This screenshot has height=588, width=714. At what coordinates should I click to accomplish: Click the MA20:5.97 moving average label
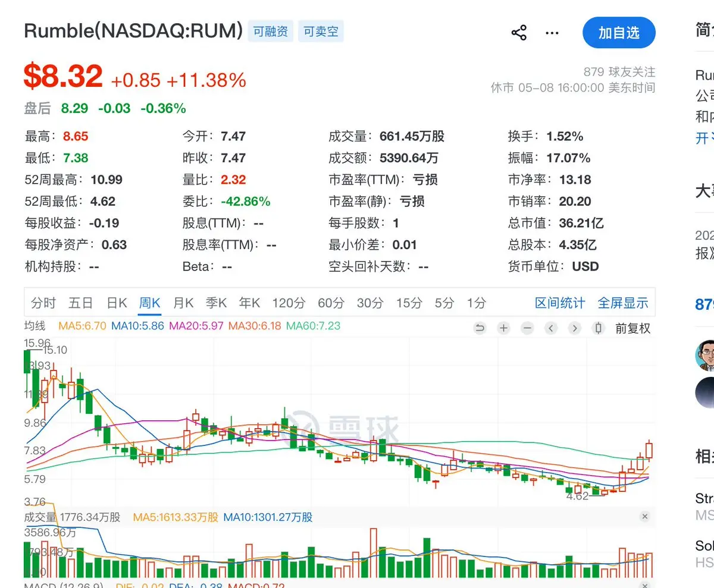click(x=196, y=326)
